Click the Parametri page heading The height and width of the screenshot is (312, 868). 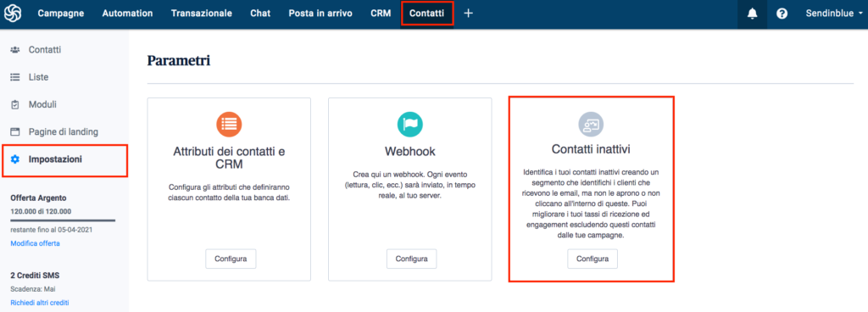pos(178,61)
